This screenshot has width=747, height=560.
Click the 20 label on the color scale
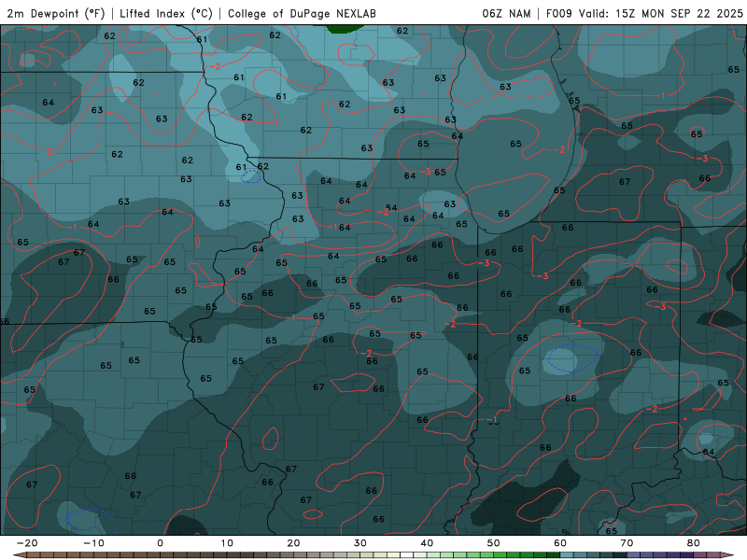coord(293,543)
